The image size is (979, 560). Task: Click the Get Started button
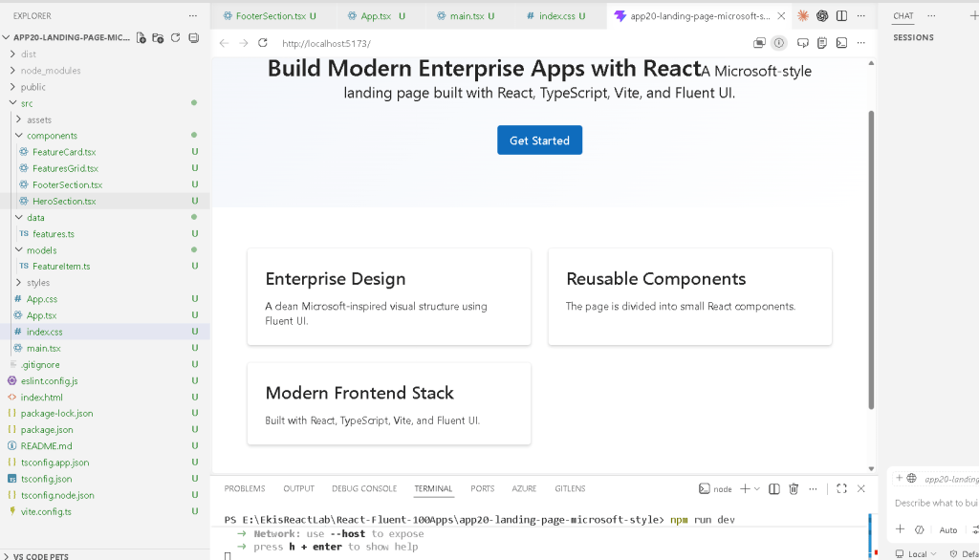pyautogui.click(x=539, y=140)
